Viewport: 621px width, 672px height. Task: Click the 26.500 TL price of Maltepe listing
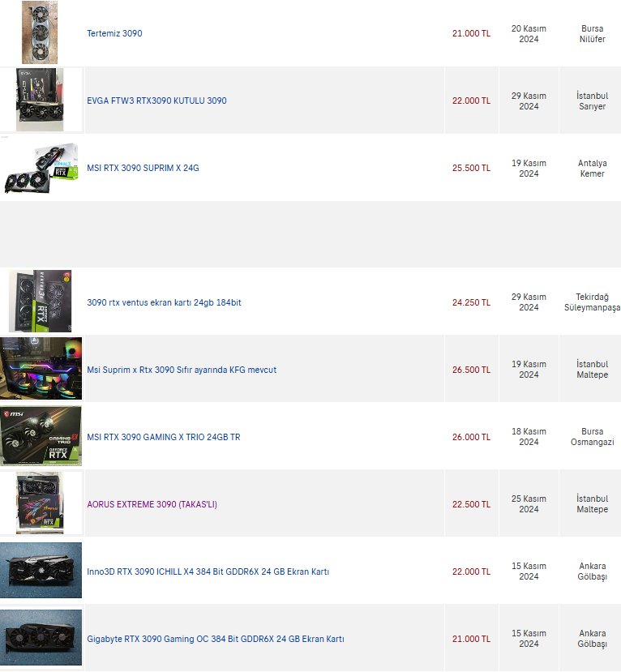point(472,370)
